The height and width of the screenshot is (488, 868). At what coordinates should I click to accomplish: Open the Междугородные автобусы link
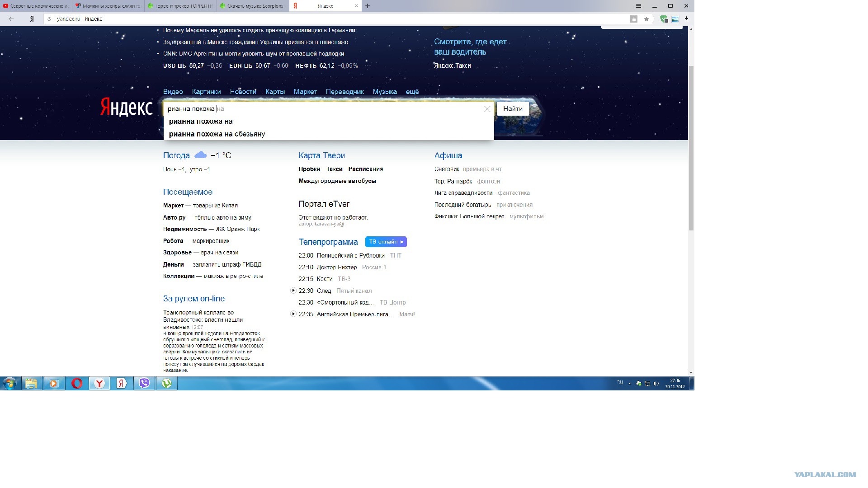pyautogui.click(x=338, y=181)
